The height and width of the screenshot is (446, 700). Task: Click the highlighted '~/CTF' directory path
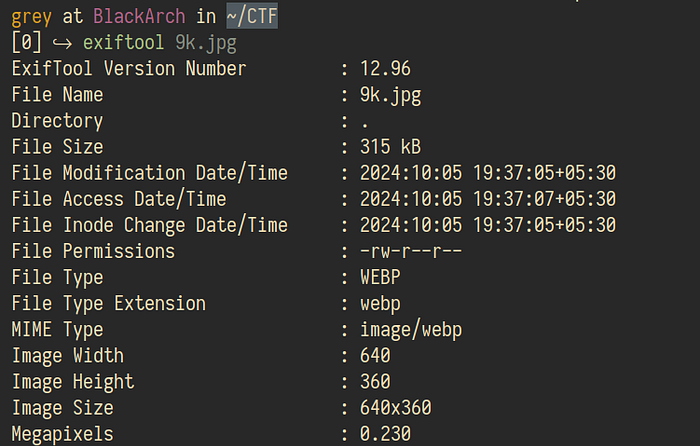(x=252, y=16)
